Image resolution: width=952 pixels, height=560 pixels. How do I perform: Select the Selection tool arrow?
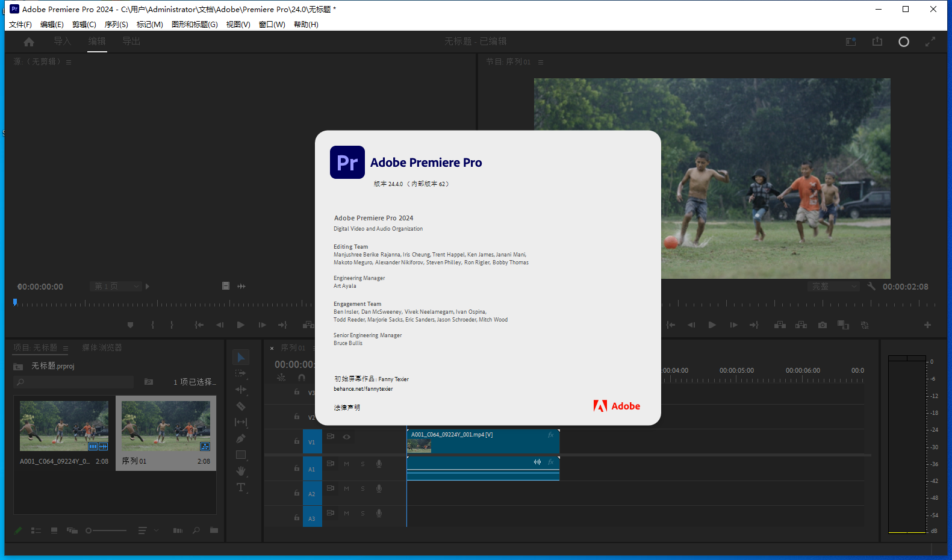[x=241, y=358]
